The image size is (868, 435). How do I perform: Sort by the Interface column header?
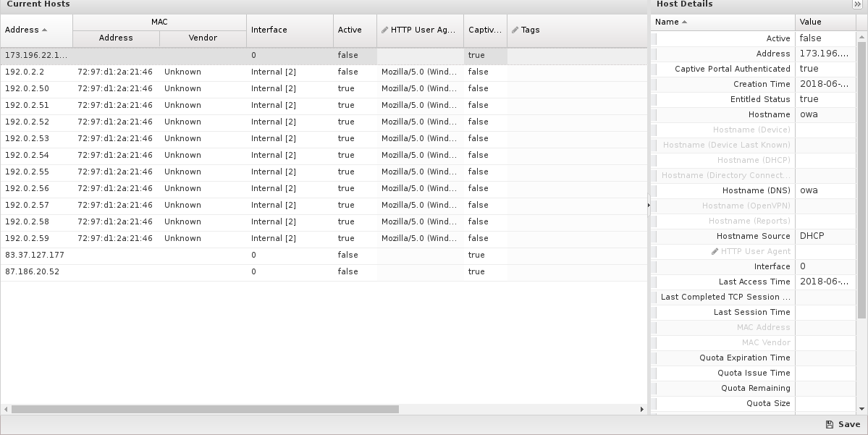pyautogui.click(x=290, y=30)
